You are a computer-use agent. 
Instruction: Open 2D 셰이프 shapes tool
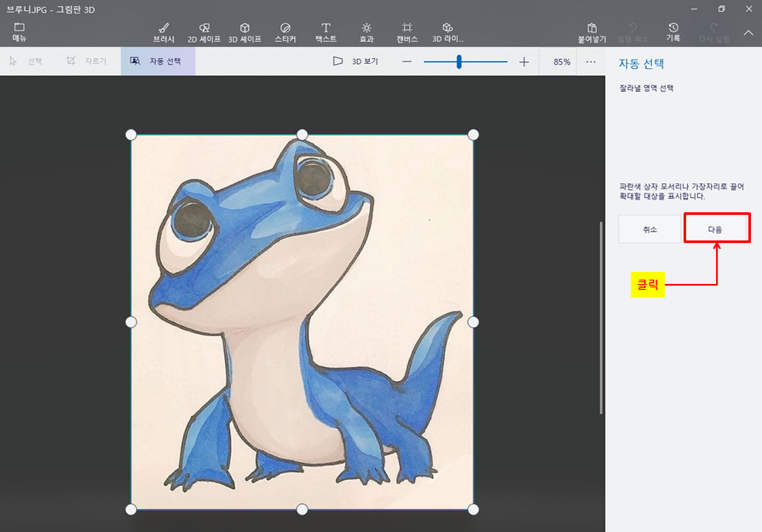[204, 32]
